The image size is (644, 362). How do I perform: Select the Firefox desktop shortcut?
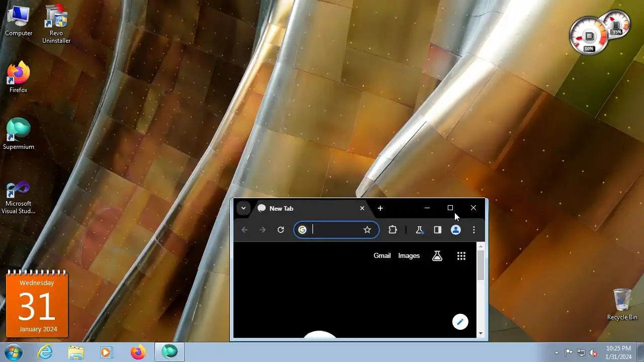(19, 77)
